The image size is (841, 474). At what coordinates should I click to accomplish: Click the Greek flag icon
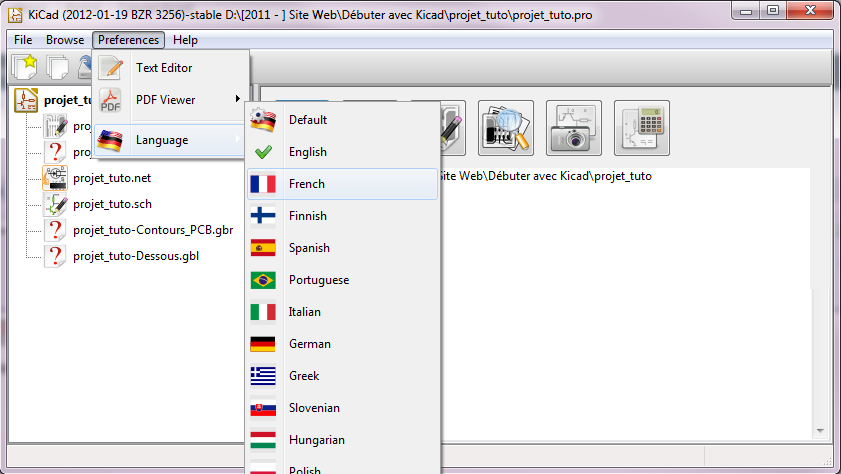pos(263,376)
